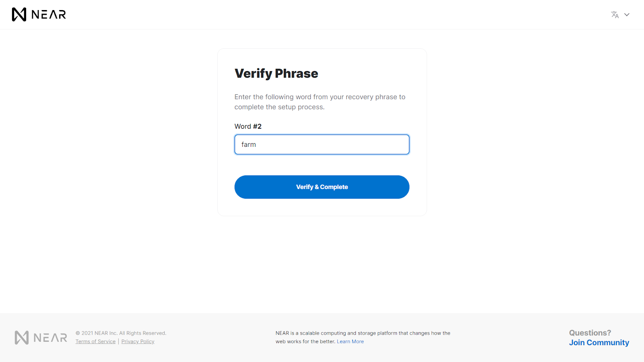Follow the 'Learn More' link
The image size is (644, 362).
(350, 341)
